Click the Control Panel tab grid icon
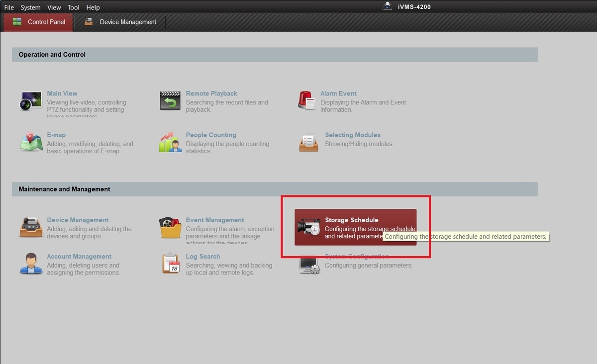 pos(17,22)
